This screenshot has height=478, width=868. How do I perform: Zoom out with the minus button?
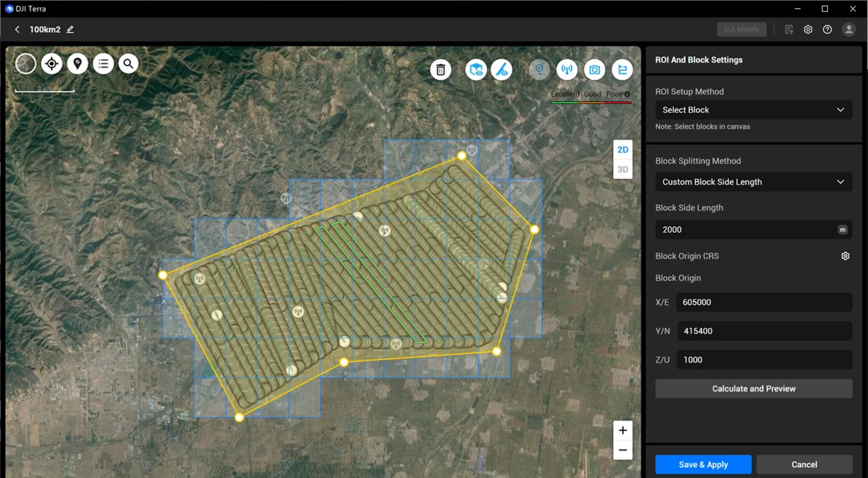(x=623, y=450)
